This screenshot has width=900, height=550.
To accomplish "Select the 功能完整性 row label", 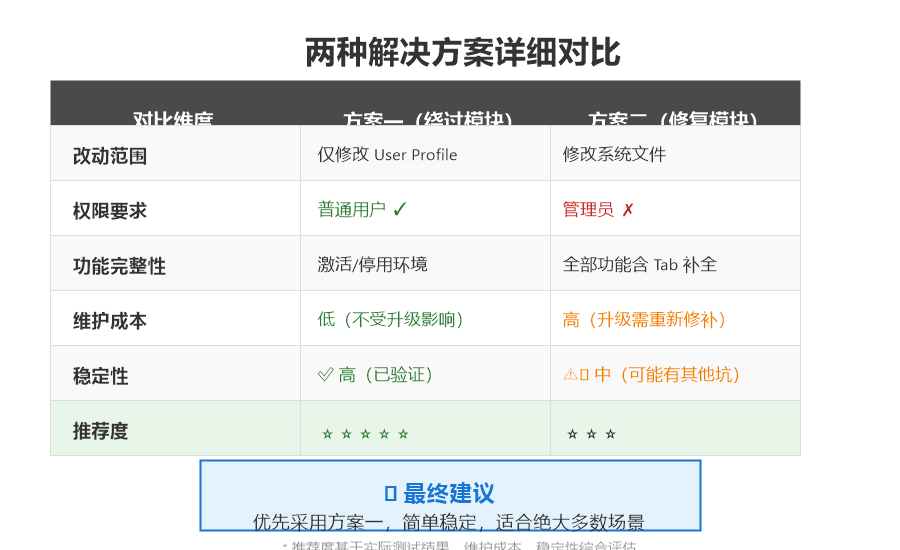I will point(119,266).
